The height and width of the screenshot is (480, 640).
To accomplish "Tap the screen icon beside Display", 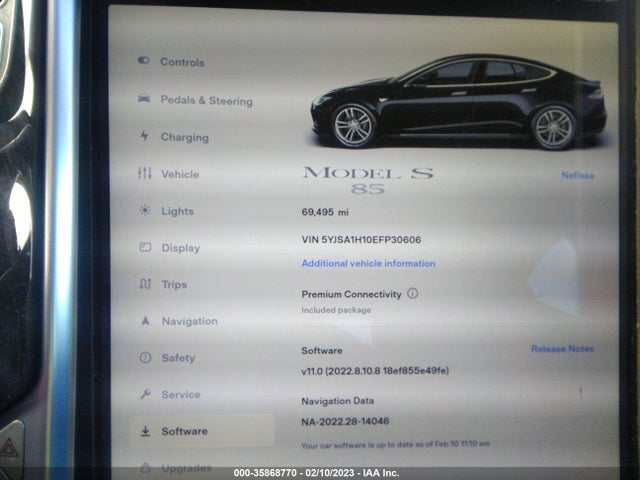I will pyautogui.click(x=145, y=247).
